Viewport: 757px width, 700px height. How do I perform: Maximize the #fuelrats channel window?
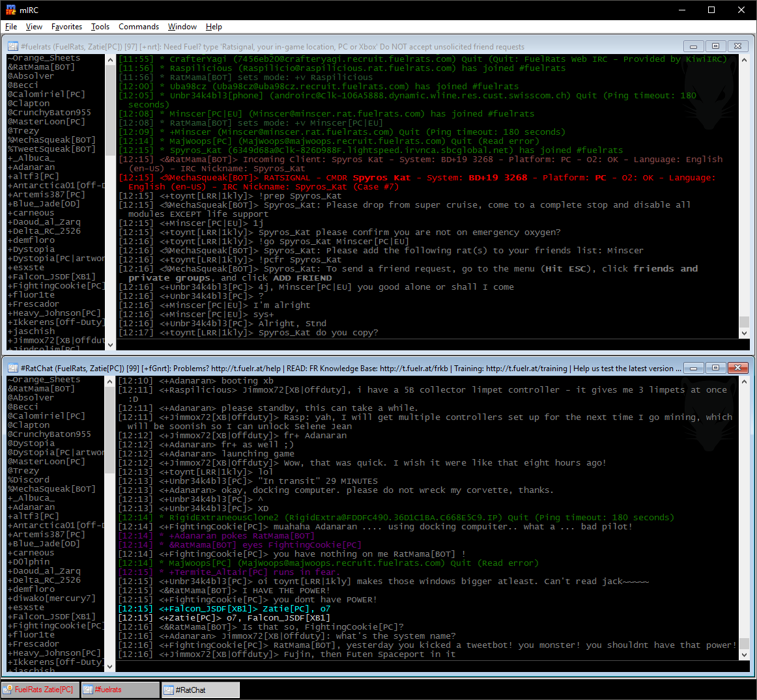[x=715, y=46]
